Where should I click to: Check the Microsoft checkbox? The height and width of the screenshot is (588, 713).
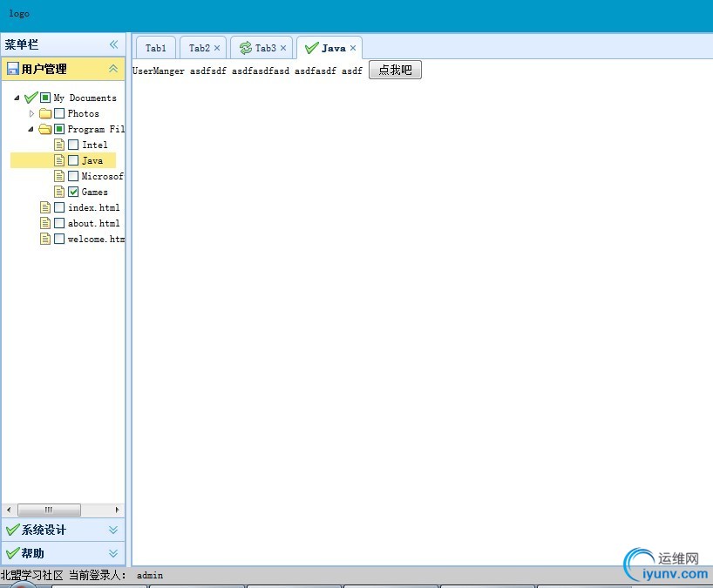click(73, 176)
